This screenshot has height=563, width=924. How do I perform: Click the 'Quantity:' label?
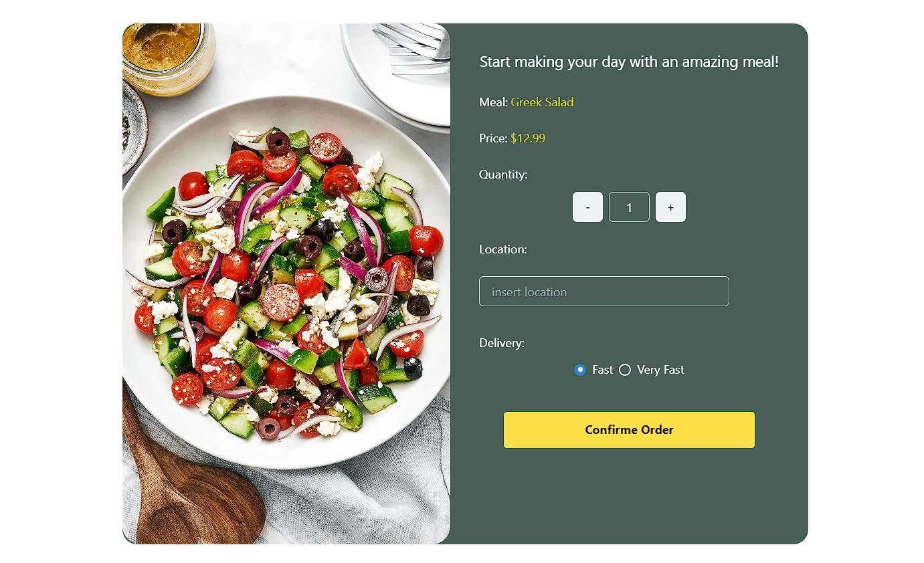pos(503,175)
